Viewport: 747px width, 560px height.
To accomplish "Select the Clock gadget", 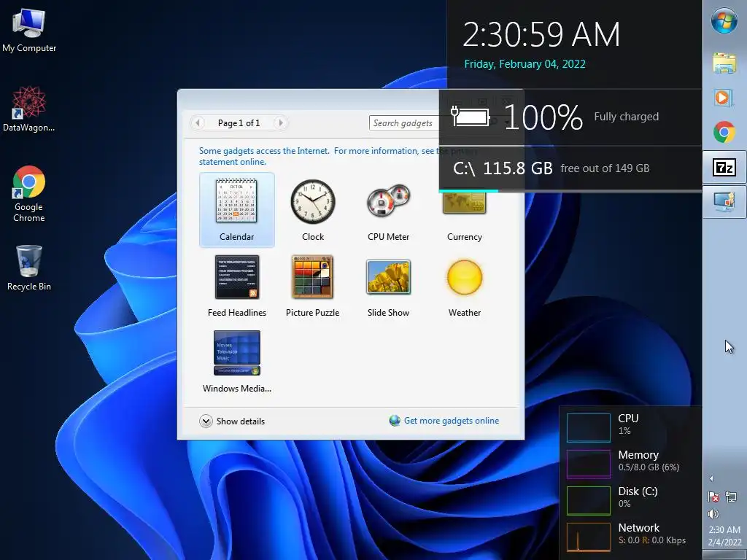I will point(312,210).
